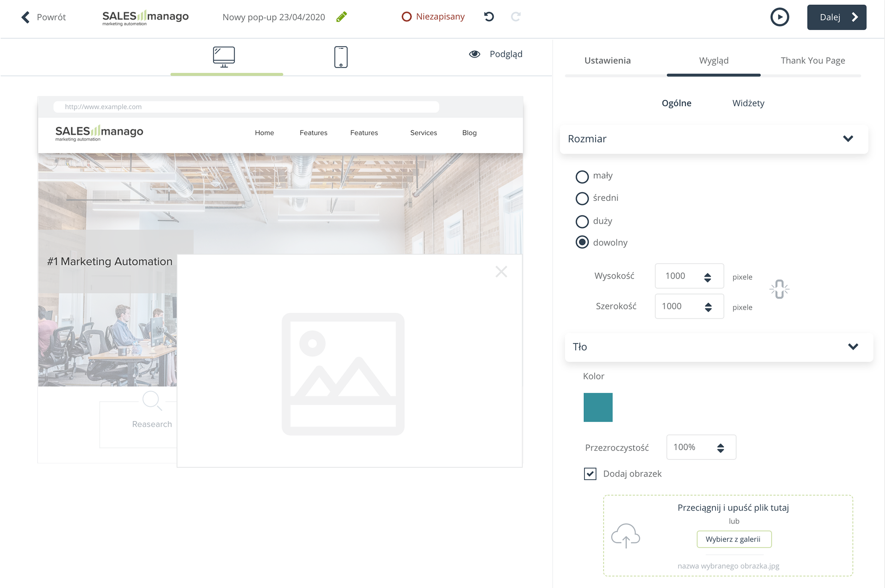The width and height of the screenshot is (885, 588).
Task: Go back via Powrót link
Action: coord(51,17)
